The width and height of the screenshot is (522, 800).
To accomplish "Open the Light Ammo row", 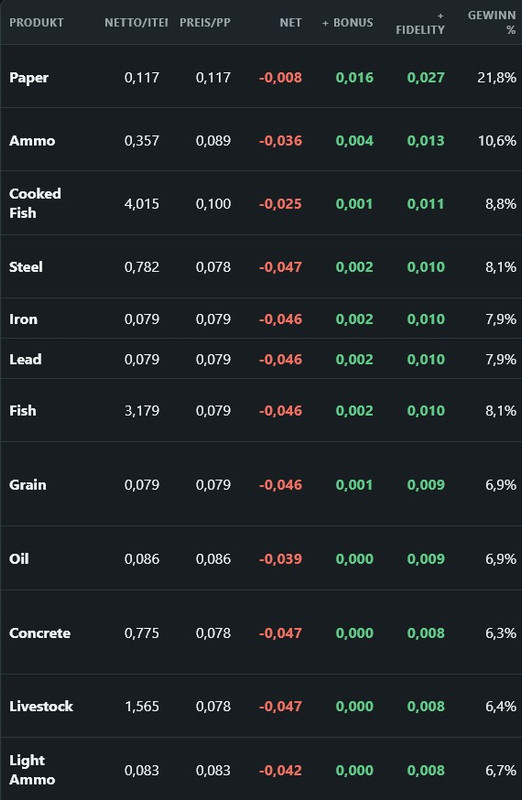I will [x=261, y=769].
